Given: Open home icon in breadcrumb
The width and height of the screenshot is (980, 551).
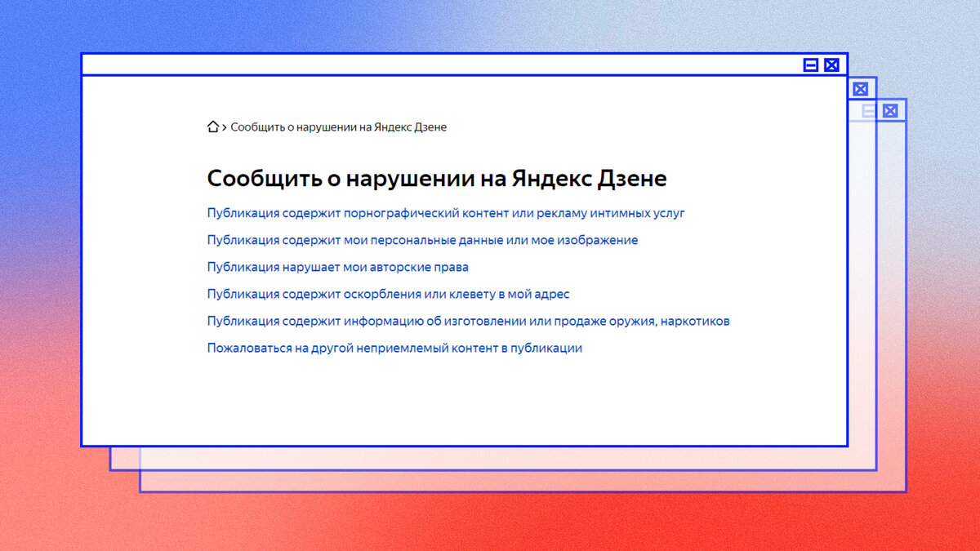Looking at the screenshot, I should tap(213, 127).
